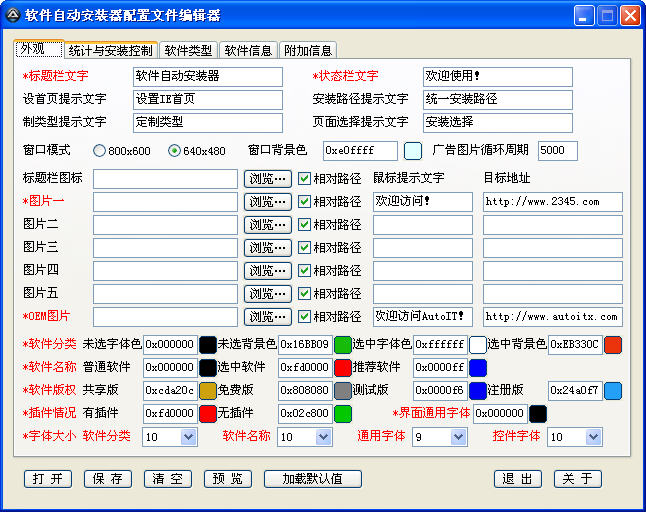Browse for the 图片五 file
This screenshot has width=646, height=512.
pos(268,294)
